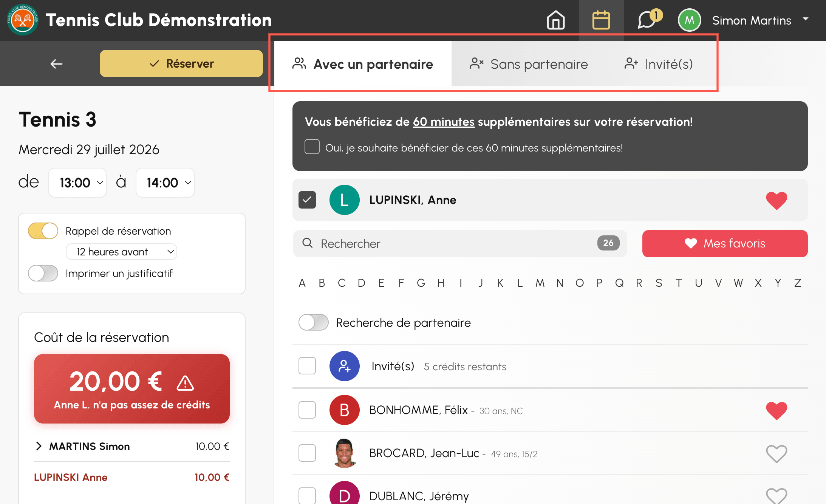Image resolution: width=826 pixels, height=504 pixels.
Task: Check the BONHOMME, Félix checkbox
Action: pos(307,410)
